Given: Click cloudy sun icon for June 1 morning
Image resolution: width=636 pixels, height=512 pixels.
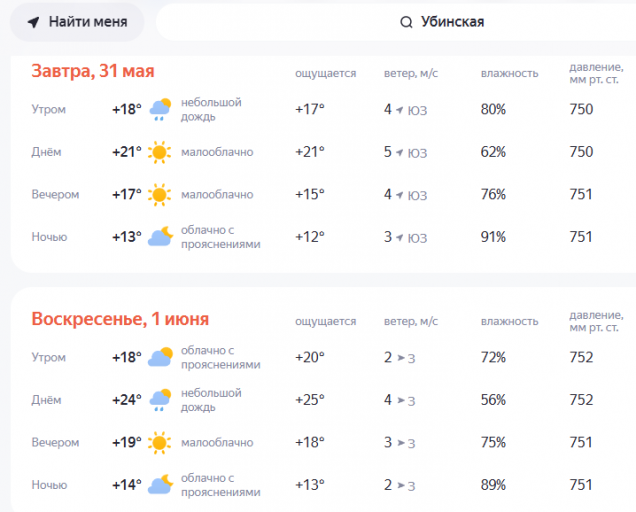Looking at the screenshot, I should (x=160, y=357).
